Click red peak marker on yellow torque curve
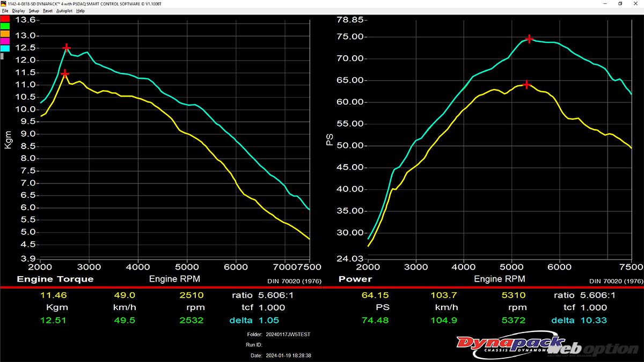The image size is (644, 362). click(65, 73)
